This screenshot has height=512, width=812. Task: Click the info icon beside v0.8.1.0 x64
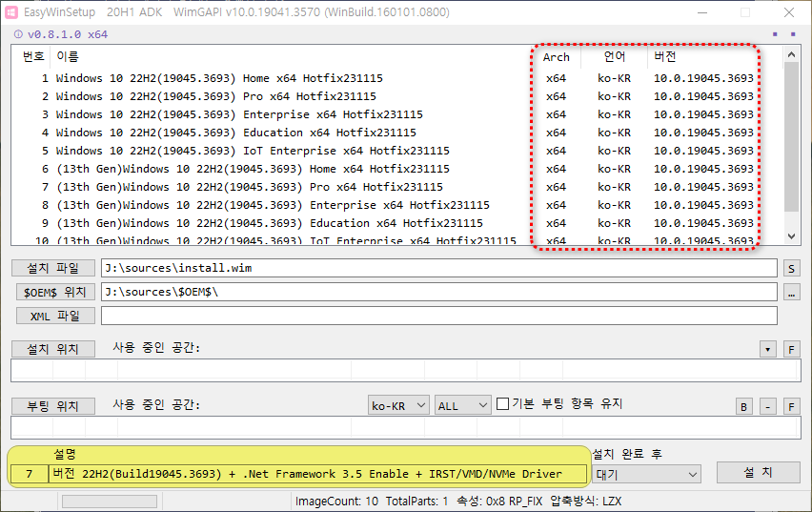click(19, 34)
